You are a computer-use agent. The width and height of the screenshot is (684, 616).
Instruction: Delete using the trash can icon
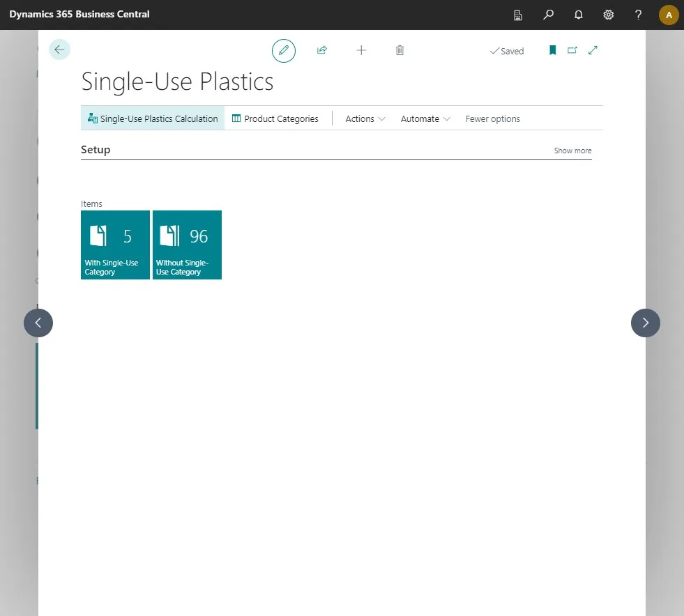point(400,50)
